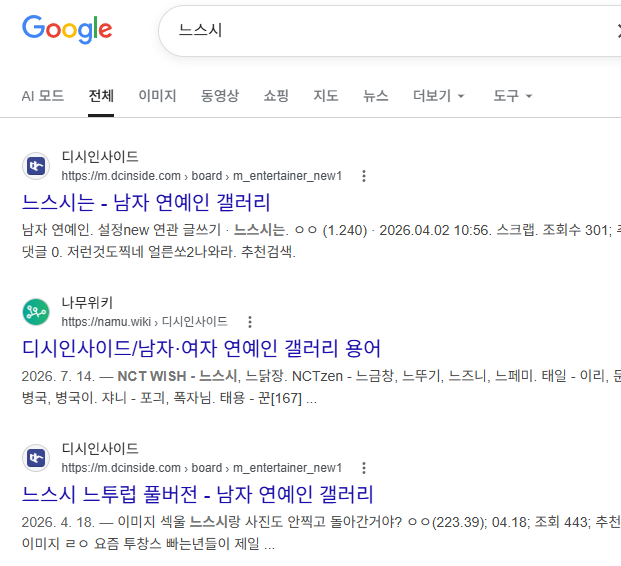This screenshot has width=621, height=566.
Task: Switch to the 뉴스 tab
Action: coord(376,96)
